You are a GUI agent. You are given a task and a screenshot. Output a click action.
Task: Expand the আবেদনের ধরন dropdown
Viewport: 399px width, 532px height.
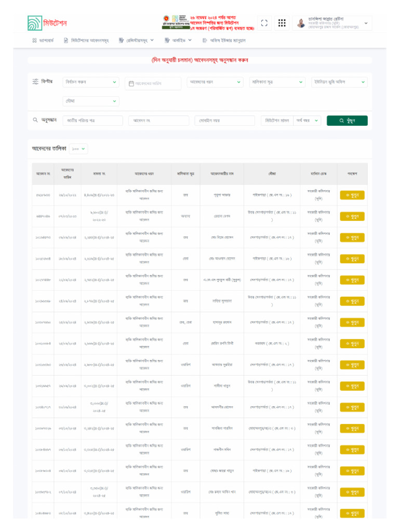(215, 82)
